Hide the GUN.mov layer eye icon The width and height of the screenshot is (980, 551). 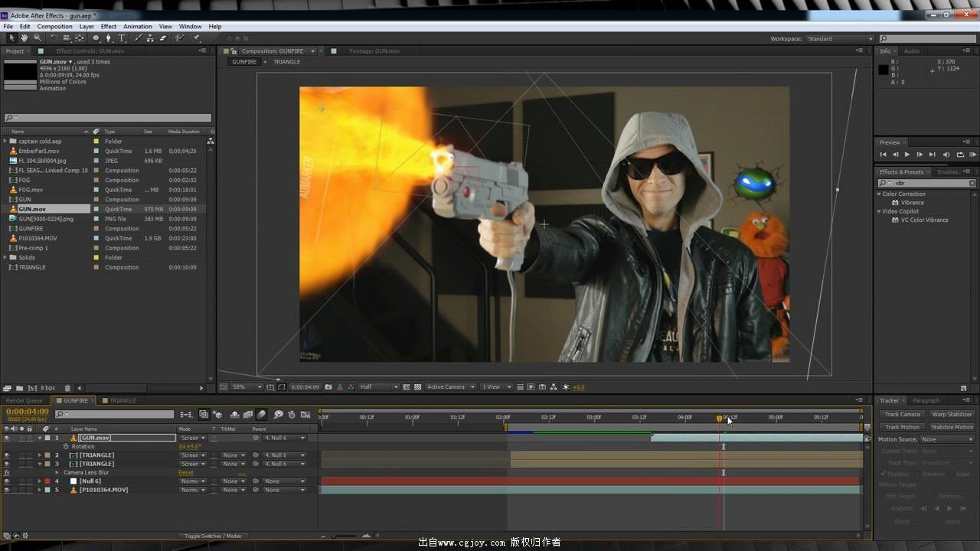(7, 439)
